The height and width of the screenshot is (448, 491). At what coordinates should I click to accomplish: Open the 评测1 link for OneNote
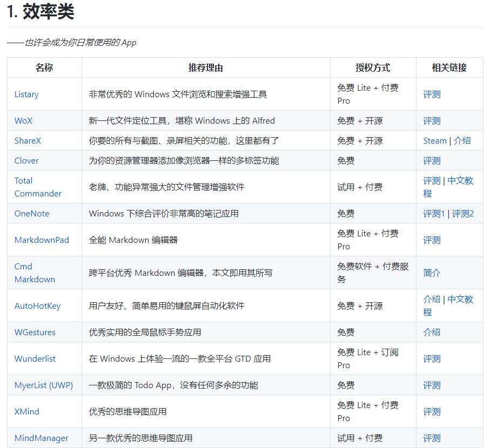click(x=433, y=213)
